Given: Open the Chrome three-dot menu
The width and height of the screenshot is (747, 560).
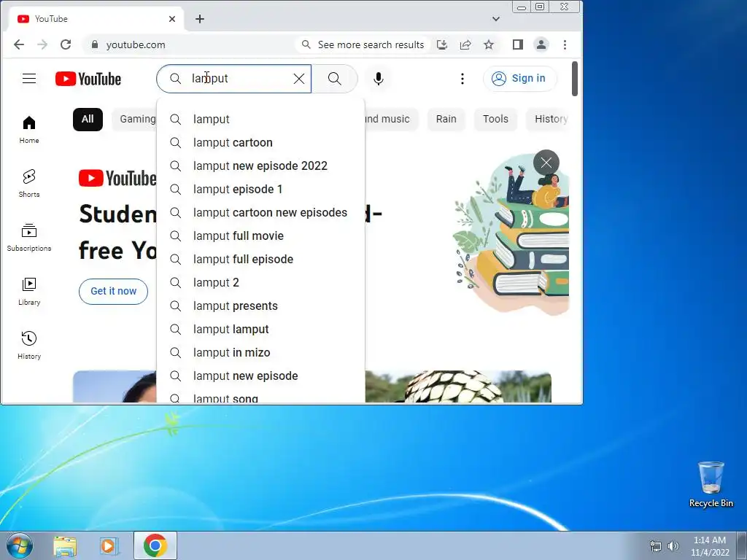Looking at the screenshot, I should click(x=565, y=44).
